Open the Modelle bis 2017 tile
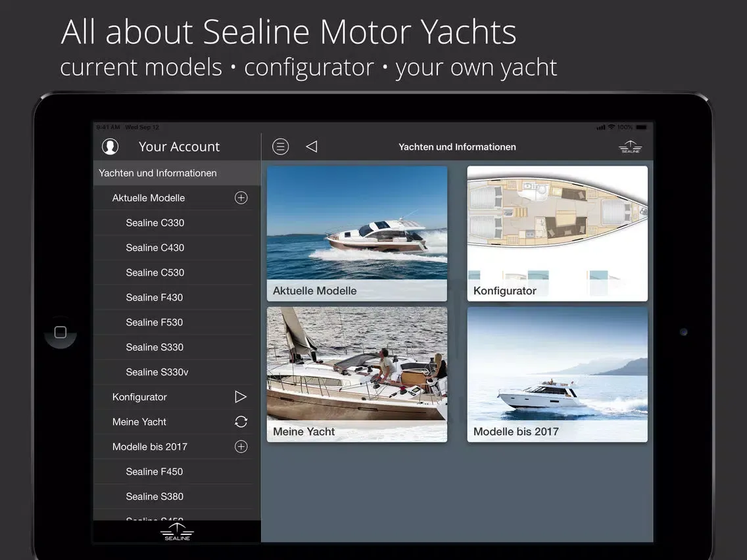This screenshot has height=560, width=747. tap(558, 374)
